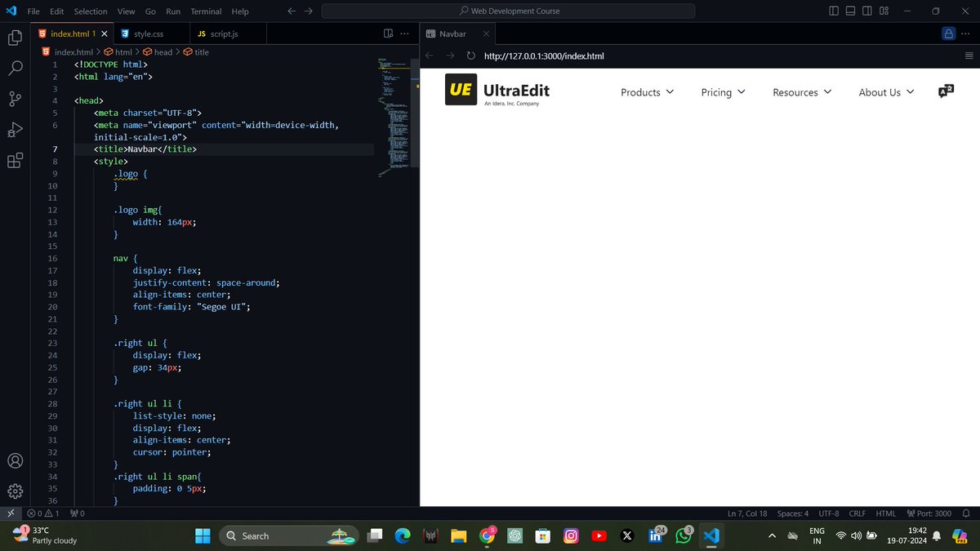Toggle the bottom panel layout

[851, 11]
